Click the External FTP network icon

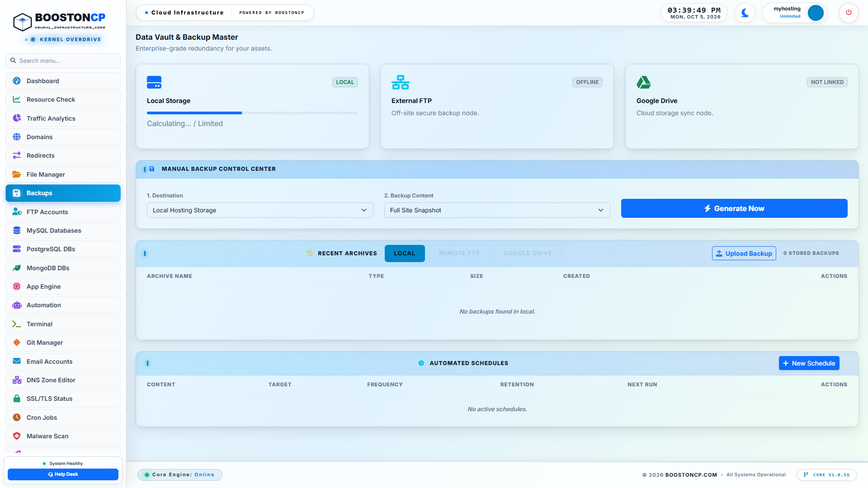tap(400, 82)
